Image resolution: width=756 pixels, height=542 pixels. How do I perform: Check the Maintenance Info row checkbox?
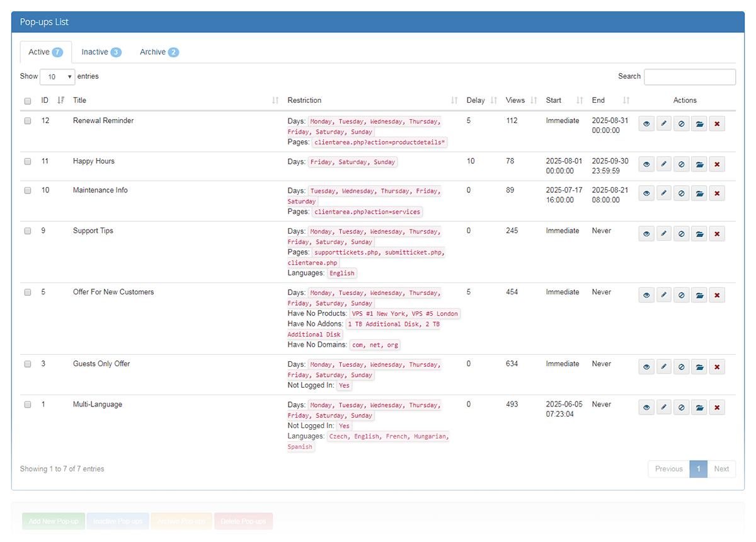pyautogui.click(x=28, y=190)
